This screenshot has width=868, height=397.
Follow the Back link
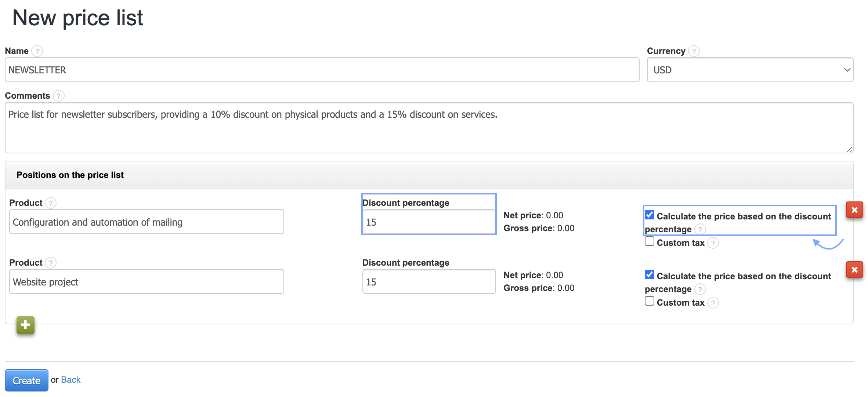click(70, 380)
